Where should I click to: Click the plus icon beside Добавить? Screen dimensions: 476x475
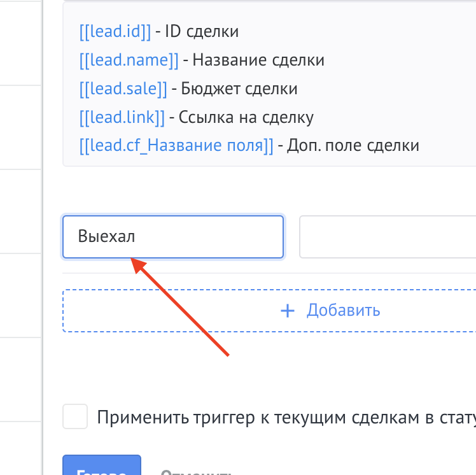click(x=288, y=311)
